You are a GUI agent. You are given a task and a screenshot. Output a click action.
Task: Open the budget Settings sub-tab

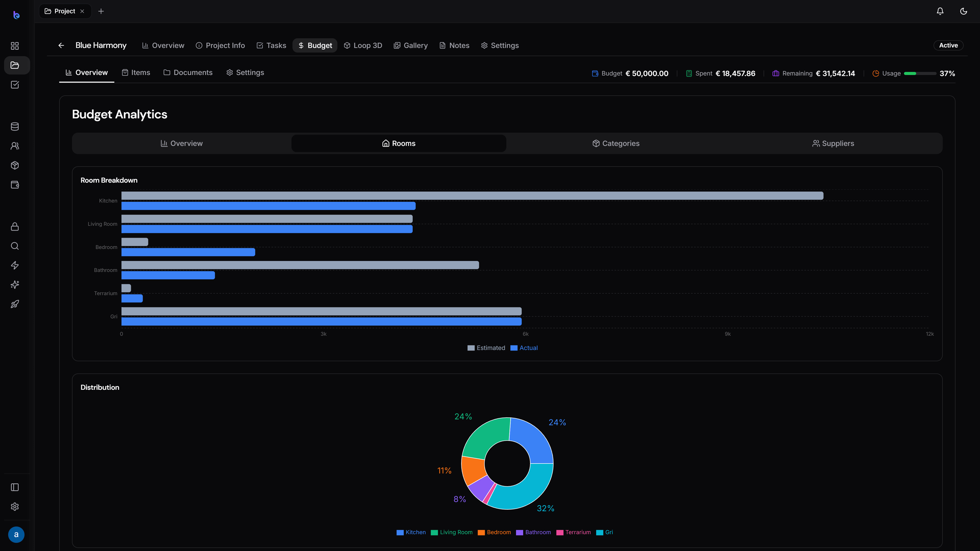(245, 72)
